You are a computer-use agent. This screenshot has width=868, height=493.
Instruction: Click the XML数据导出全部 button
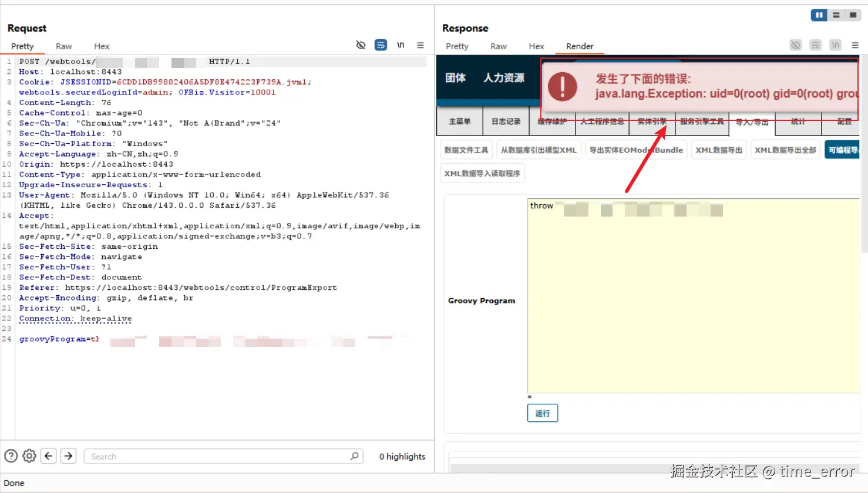(x=785, y=150)
